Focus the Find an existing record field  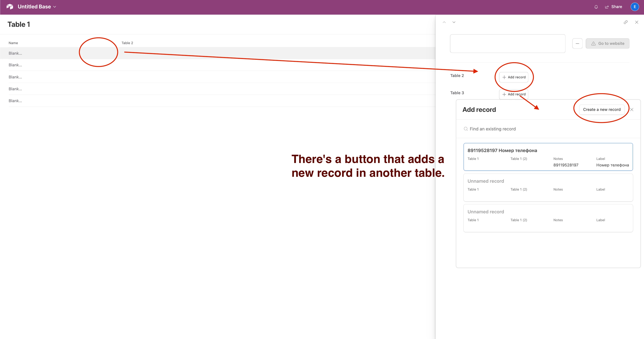[x=525, y=129]
